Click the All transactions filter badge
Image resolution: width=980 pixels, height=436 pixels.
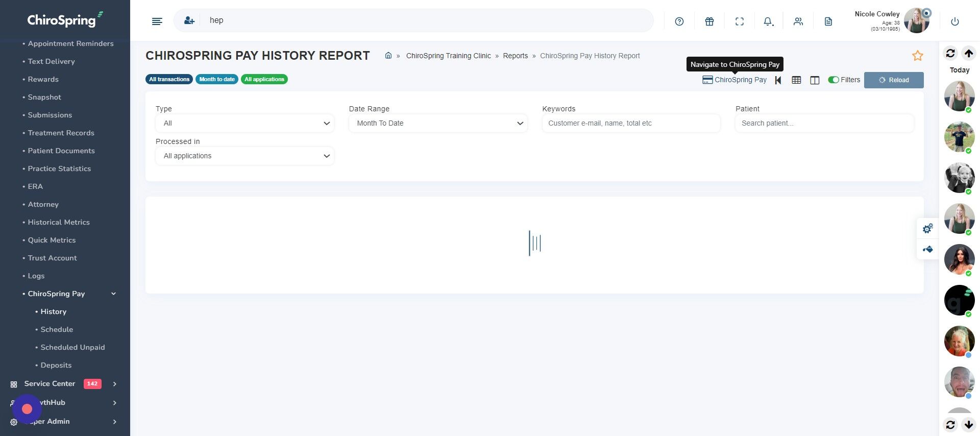[169, 79]
